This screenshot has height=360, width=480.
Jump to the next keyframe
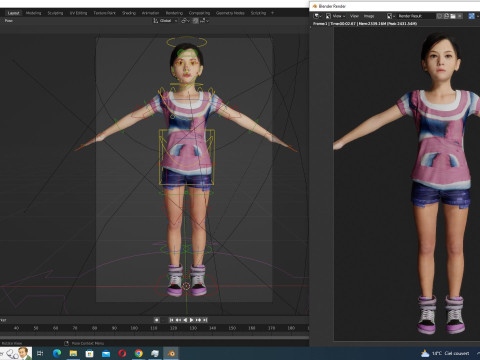[x=198, y=320]
